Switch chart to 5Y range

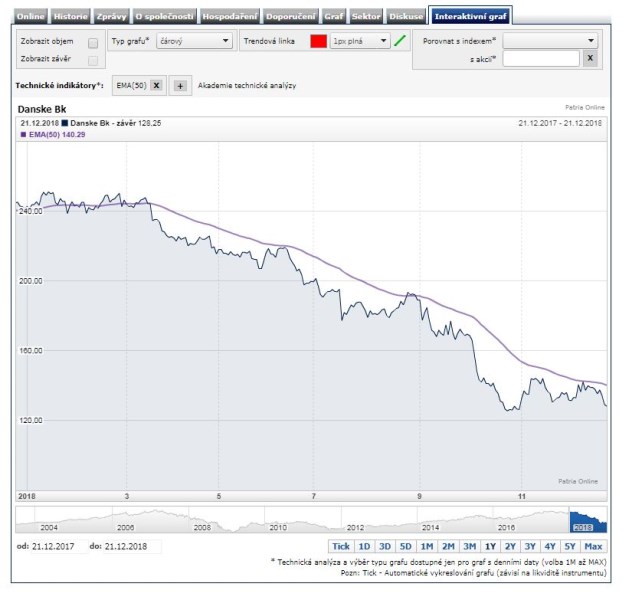569,546
